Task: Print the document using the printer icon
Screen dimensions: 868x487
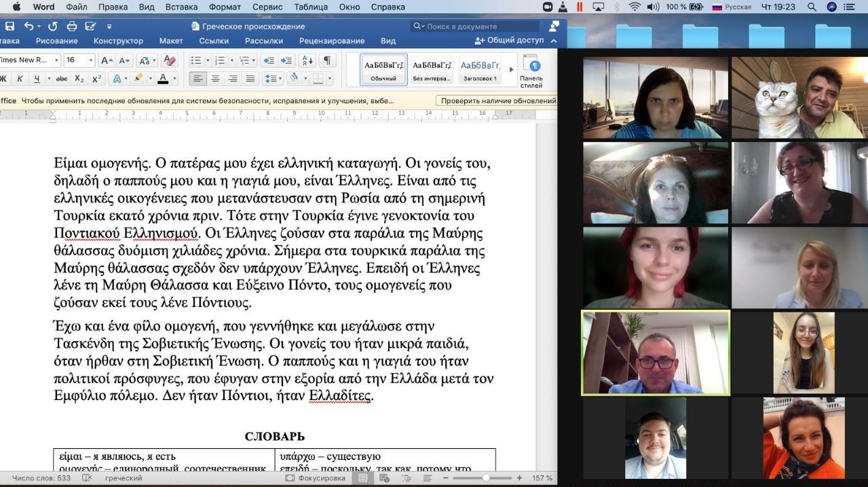Action: [71, 26]
